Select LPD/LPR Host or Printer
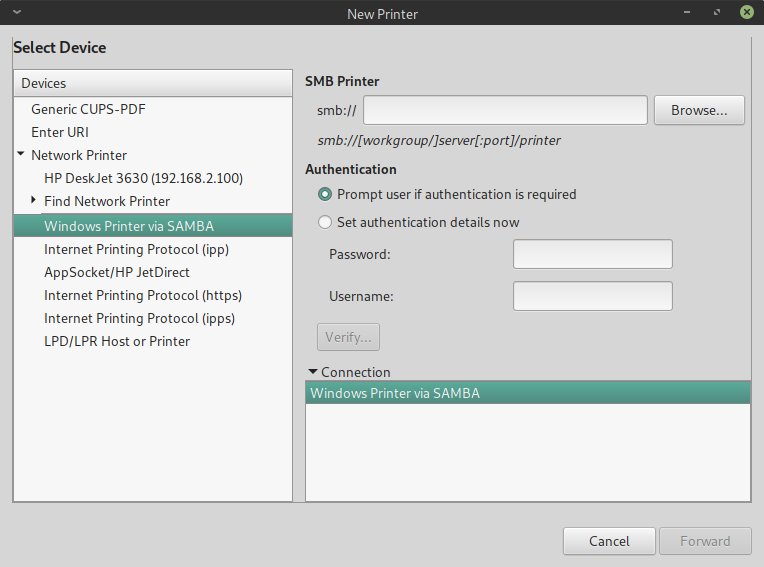Screen dimensions: 764x567 [116, 341]
